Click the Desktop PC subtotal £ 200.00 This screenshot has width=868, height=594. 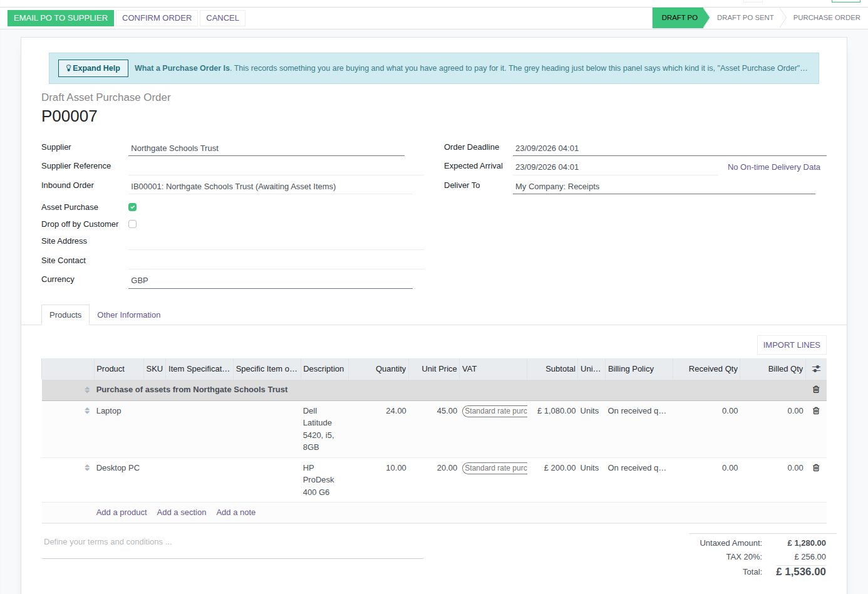pyautogui.click(x=560, y=468)
